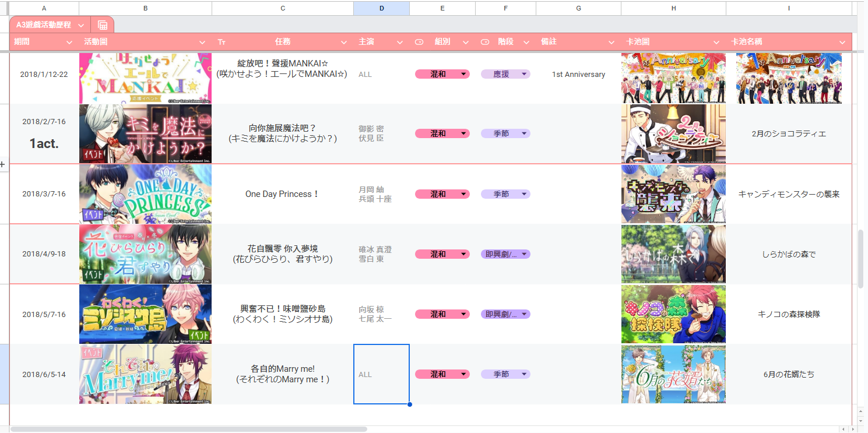Open the A3遊戲活動歷程 table name menu
Image resolution: width=868 pixels, height=433 pixels.
[x=81, y=25]
